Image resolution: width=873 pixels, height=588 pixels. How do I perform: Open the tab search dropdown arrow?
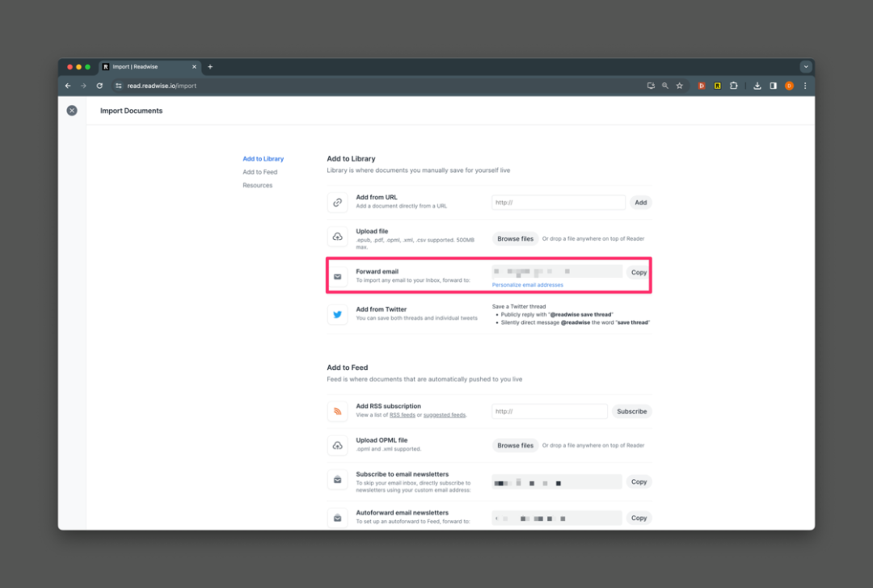tap(806, 67)
